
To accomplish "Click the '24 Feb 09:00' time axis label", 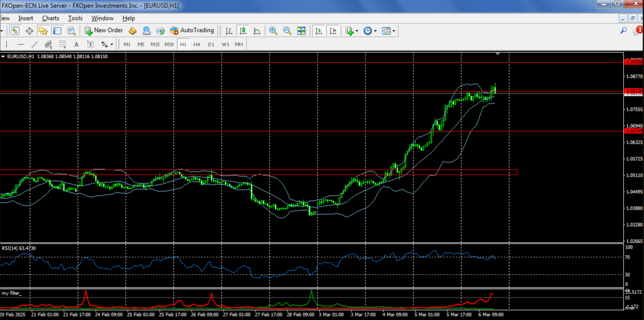I will pos(109,315).
